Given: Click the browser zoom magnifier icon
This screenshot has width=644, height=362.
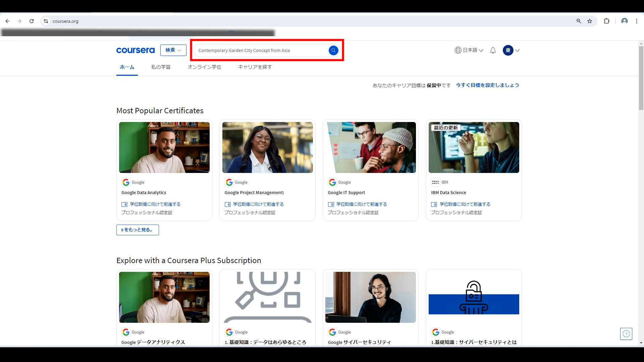Looking at the screenshot, I should (579, 21).
